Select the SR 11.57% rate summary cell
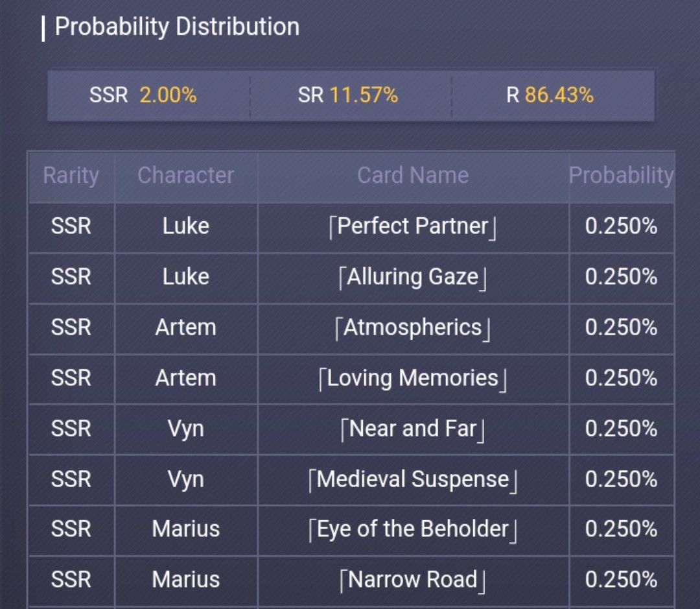Viewport: 700px width, 609px height. coord(350,95)
